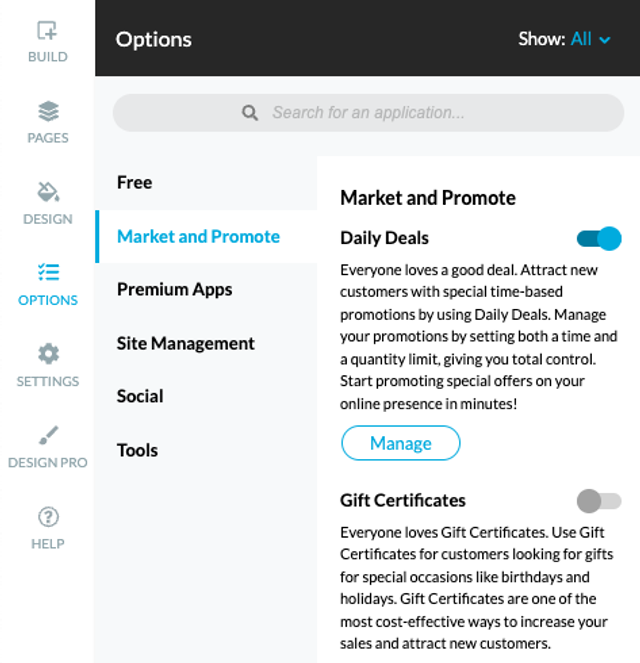Open the Help question mark icon

pos(48,516)
